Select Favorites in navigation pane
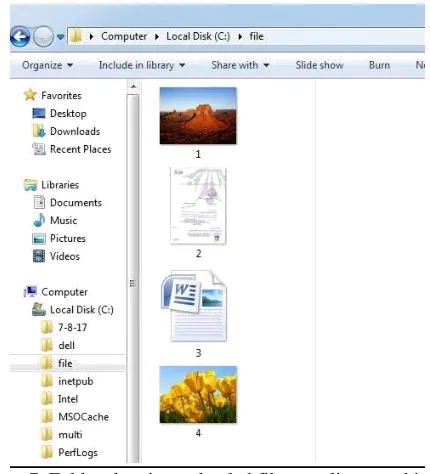 tap(61, 96)
